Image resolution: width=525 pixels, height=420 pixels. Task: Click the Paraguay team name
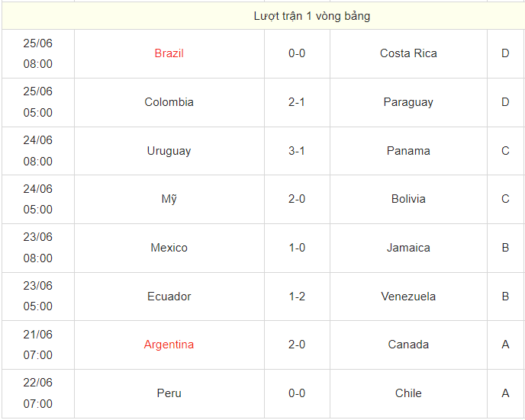pyautogui.click(x=408, y=102)
